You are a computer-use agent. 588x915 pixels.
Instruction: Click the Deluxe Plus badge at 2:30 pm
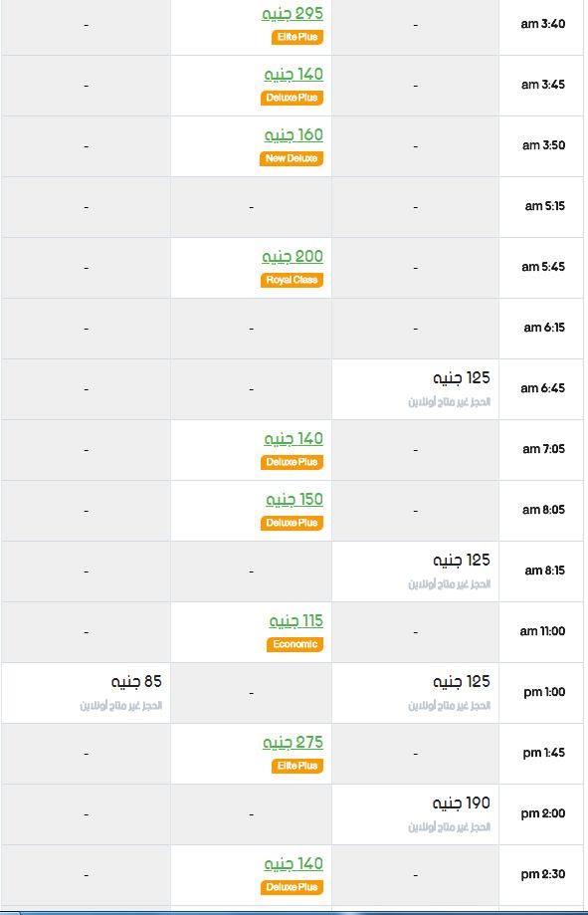[x=292, y=887]
